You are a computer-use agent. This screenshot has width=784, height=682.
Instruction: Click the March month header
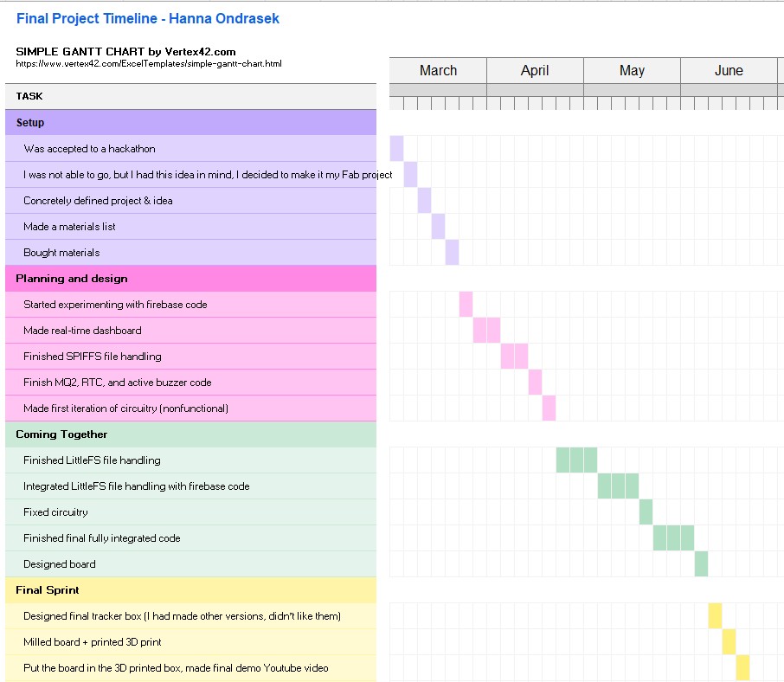[x=438, y=70]
